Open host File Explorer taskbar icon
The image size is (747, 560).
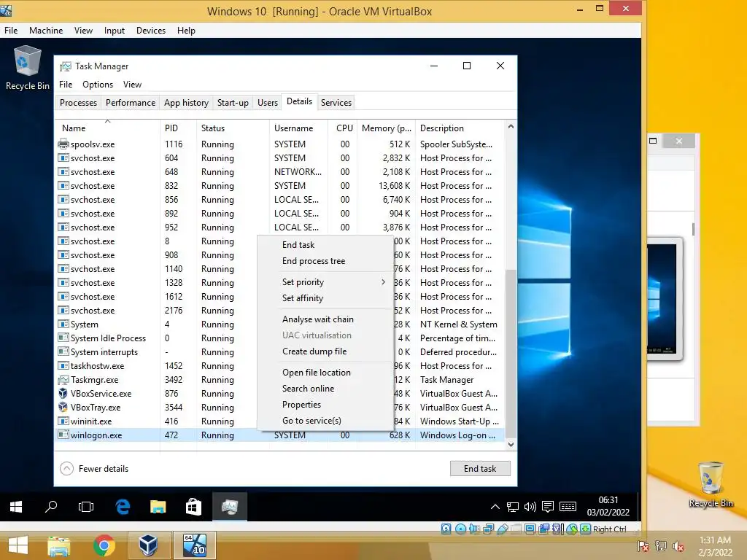pos(58,545)
